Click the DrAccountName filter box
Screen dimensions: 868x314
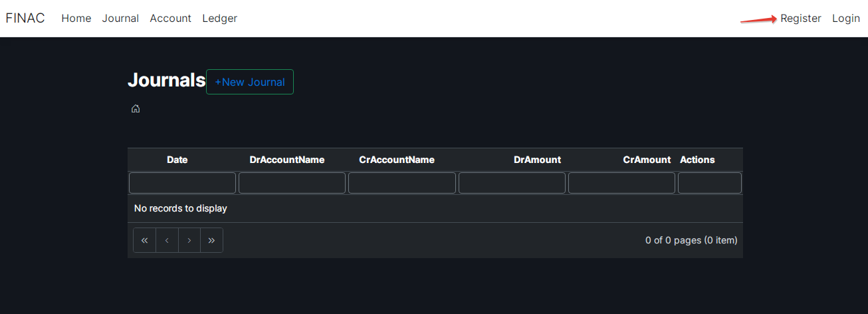pyautogui.click(x=292, y=183)
